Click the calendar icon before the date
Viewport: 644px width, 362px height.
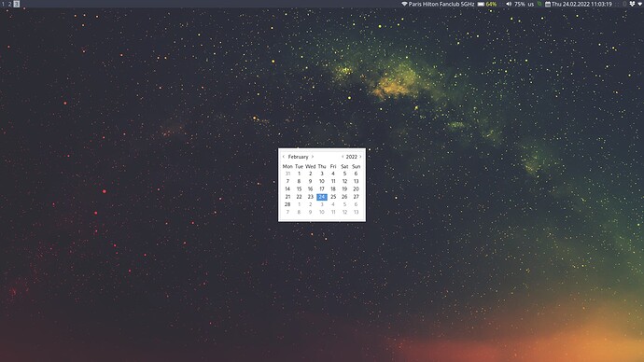[x=548, y=4]
